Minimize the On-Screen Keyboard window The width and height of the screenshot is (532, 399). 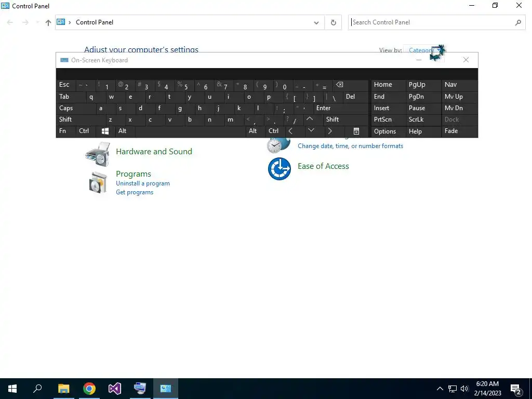[419, 60]
